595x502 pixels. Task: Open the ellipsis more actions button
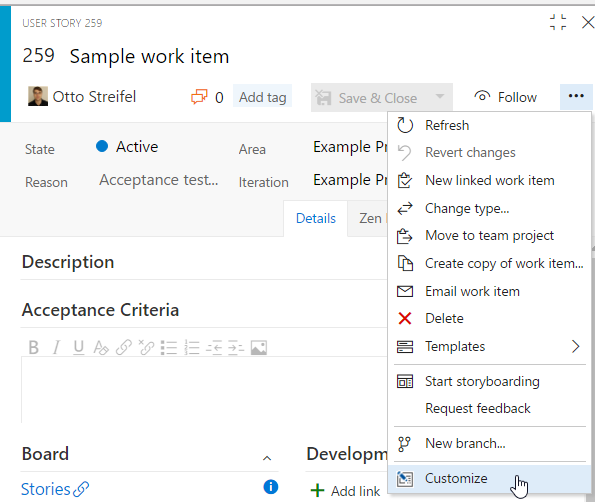(x=576, y=96)
